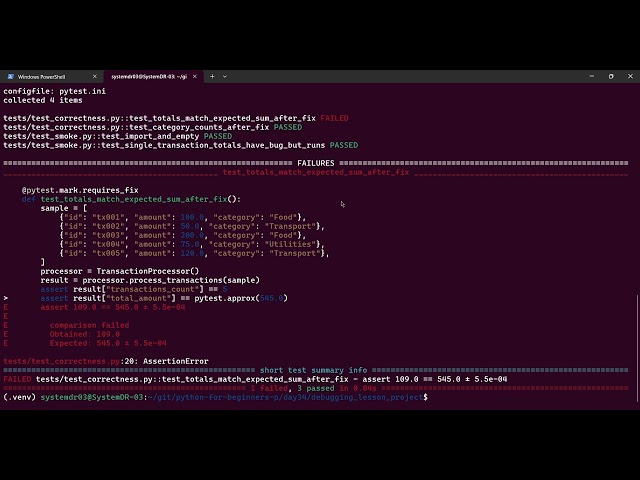Screen dimensions: 640x480
Task: Click the PASSED status of test_import_and_empty
Action: 218,136
